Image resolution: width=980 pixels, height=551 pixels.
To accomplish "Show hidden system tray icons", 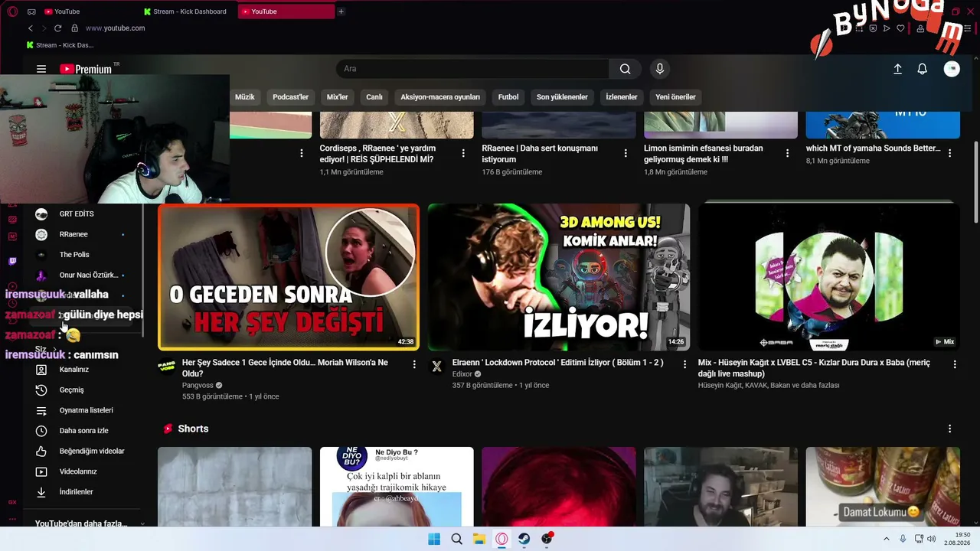I will (x=887, y=539).
